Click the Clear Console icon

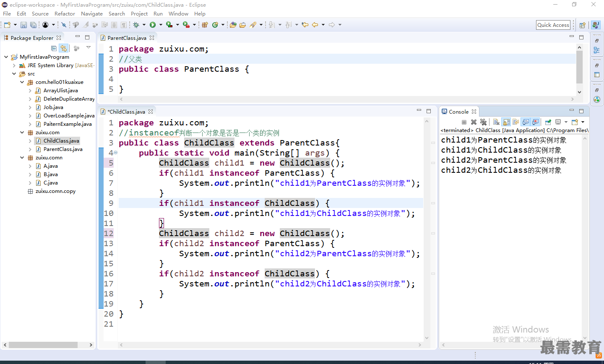click(x=496, y=122)
